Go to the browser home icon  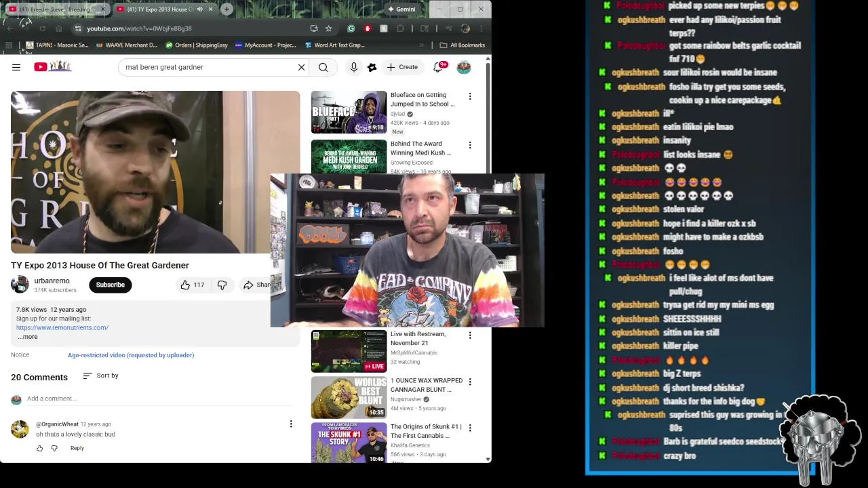point(59,28)
